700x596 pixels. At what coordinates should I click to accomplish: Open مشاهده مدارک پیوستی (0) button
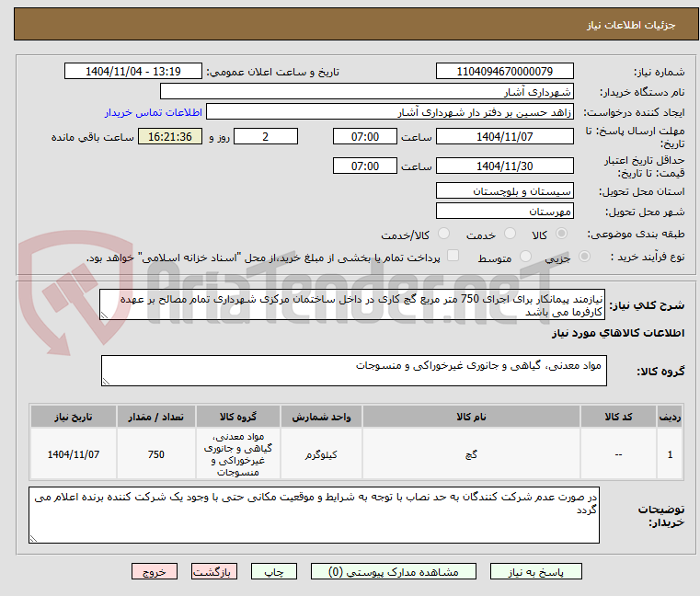tap(394, 571)
